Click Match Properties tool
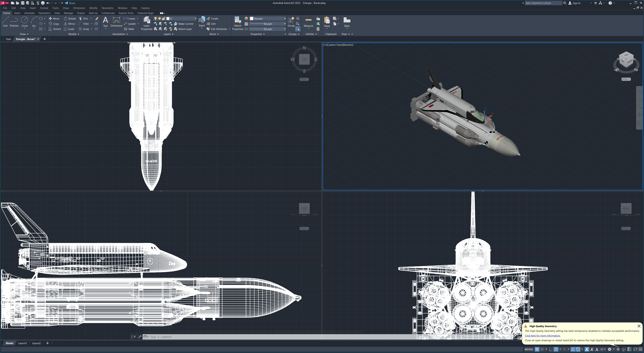The width and height of the screenshot is (644, 353). click(238, 23)
